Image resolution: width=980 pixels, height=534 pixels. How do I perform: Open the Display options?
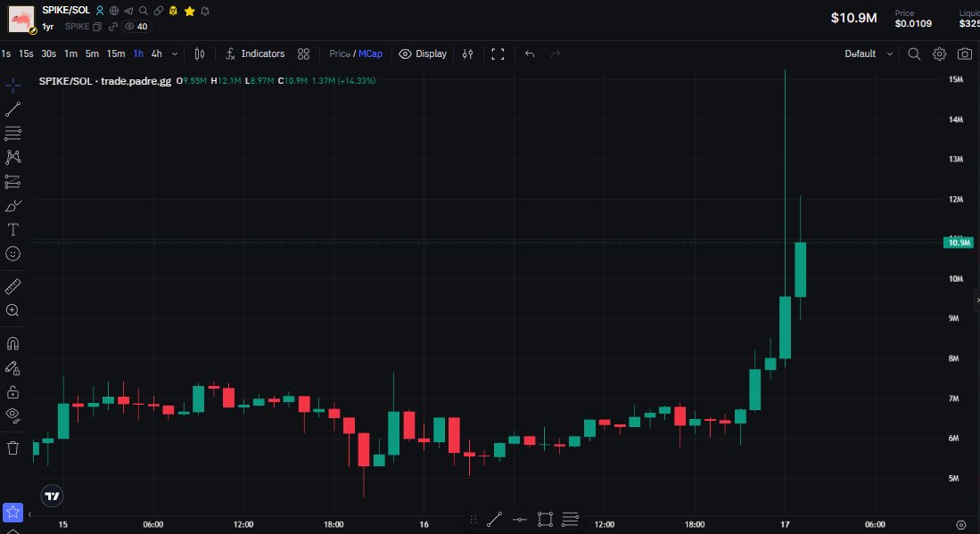pyautogui.click(x=424, y=54)
